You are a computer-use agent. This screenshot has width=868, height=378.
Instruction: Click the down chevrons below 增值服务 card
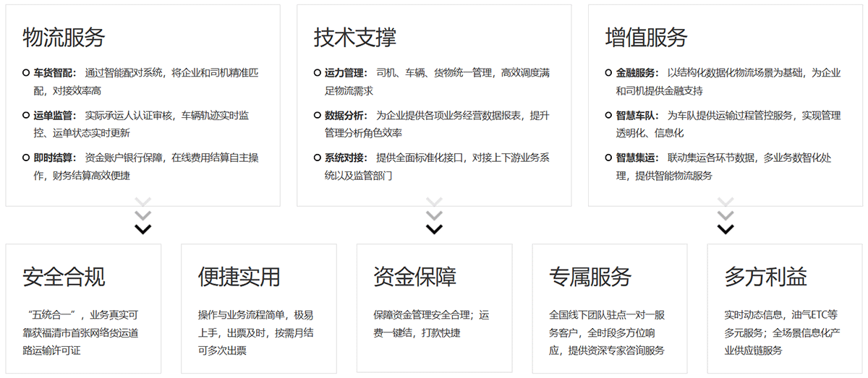pyautogui.click(x=726, y=216)
